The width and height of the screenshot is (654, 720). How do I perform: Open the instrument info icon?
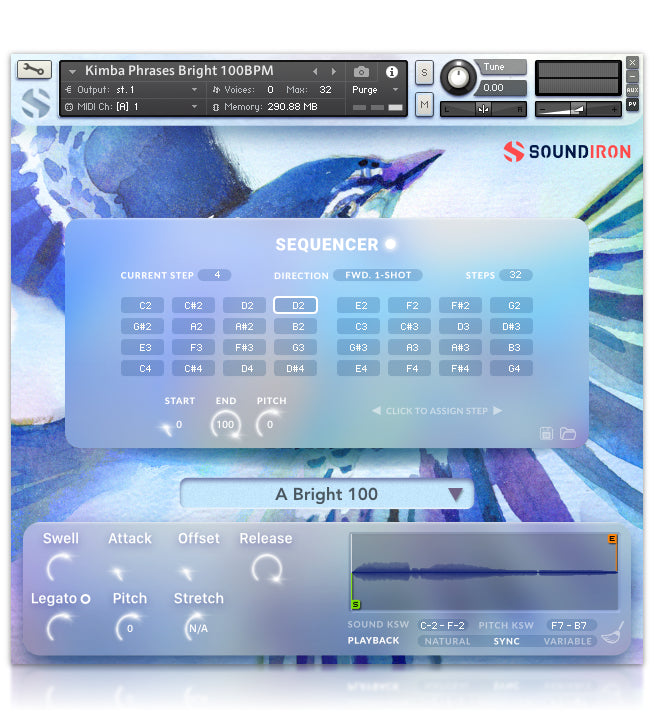[391, 72]
